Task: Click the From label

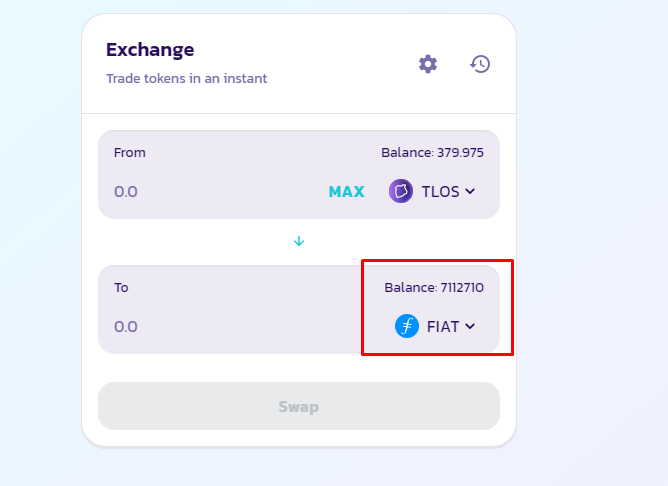Action: tap(130, 152)
